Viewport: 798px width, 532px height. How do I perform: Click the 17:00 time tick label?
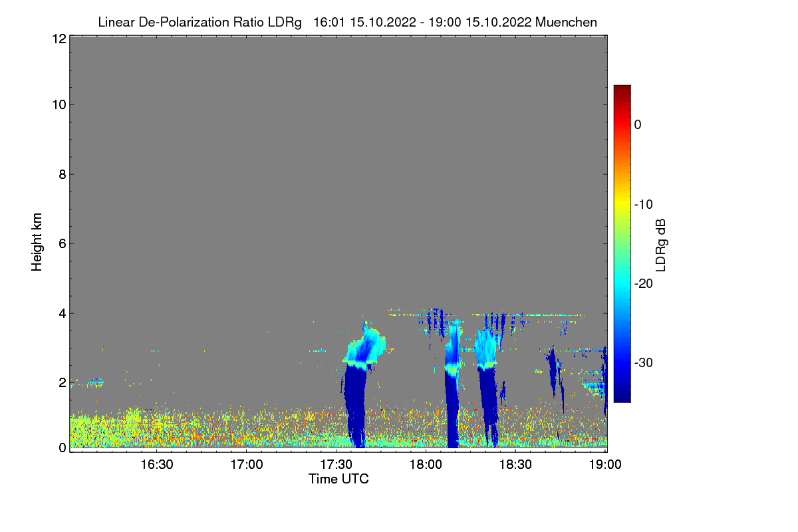click(247, 464)
